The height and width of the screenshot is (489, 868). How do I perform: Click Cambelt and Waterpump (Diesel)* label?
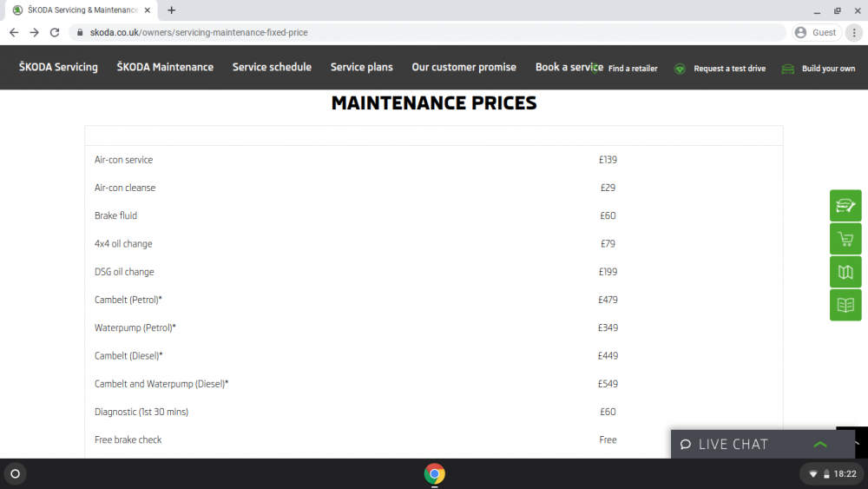point(161,384)
